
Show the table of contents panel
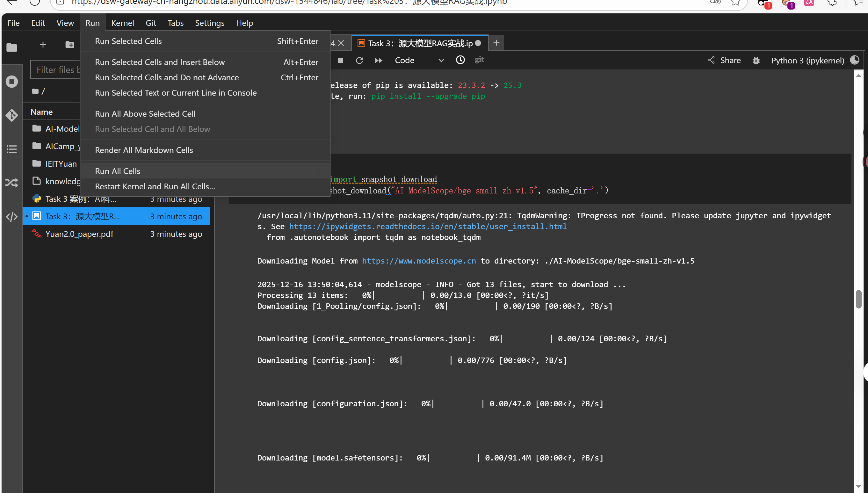(11, 149)
